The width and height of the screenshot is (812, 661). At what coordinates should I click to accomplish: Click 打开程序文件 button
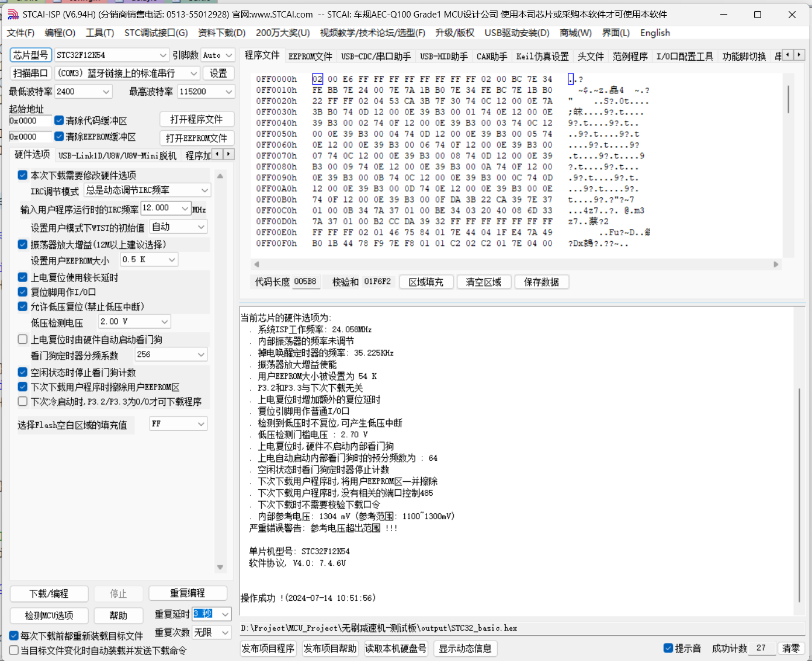(196, 119)
